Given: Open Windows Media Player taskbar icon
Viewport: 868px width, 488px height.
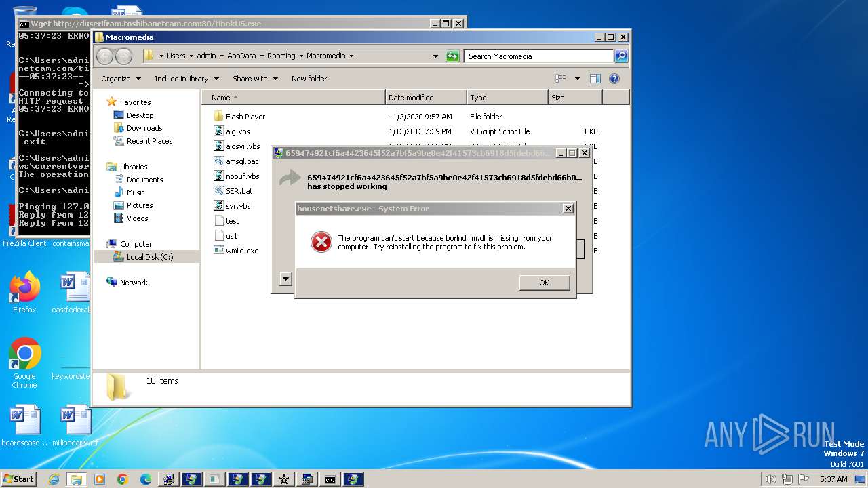Looking at the screenshot, I should point(100,479).
